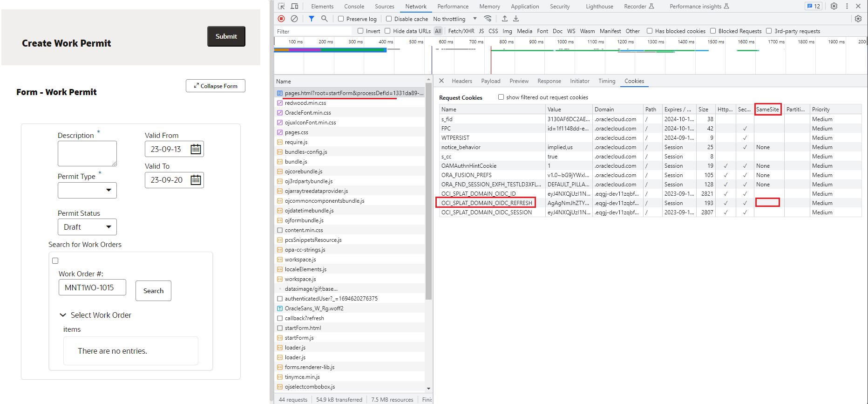Open the Headers tab for request

tap(461, 81)
